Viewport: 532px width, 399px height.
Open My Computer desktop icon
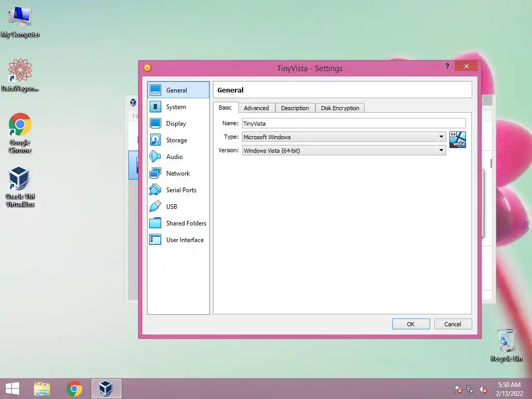20,21
